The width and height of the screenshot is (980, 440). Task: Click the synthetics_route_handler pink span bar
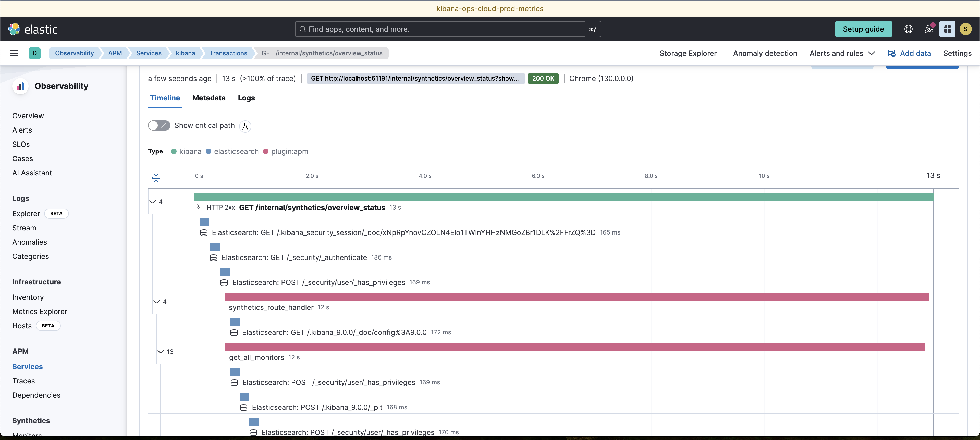click(x=576, y=297)
